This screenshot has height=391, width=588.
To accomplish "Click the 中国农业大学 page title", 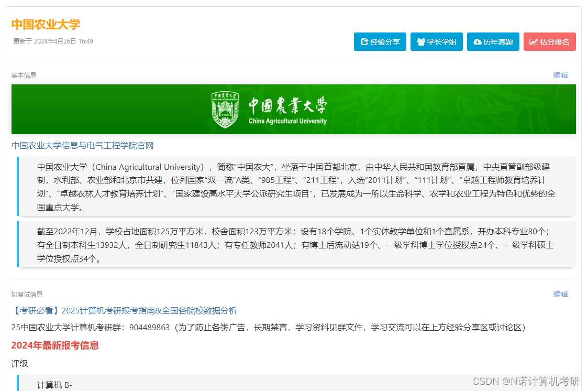I will pos(46,25).
